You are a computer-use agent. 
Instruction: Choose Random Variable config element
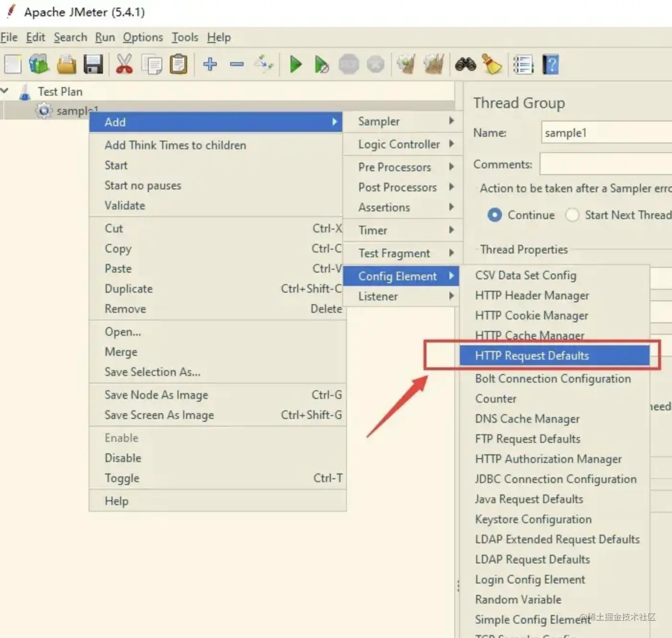pos(555,599)
